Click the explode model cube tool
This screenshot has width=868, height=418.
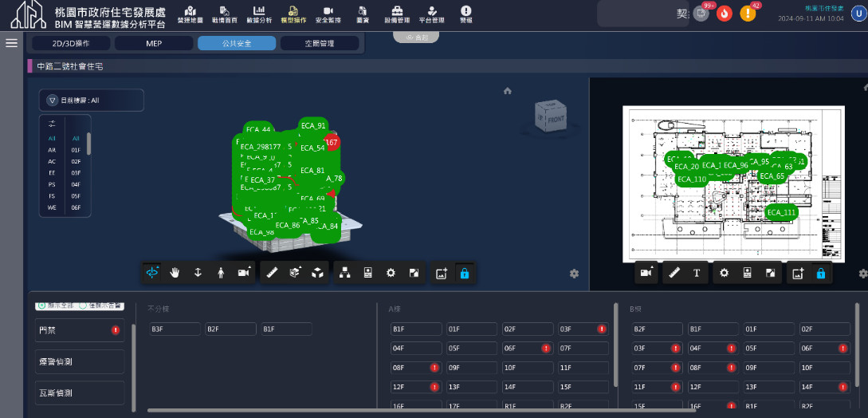click(318, 273)
